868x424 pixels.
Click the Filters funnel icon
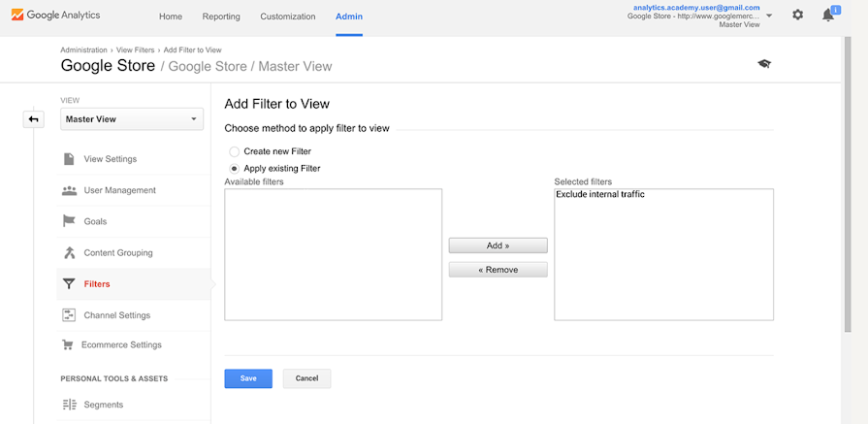(69, 284)
